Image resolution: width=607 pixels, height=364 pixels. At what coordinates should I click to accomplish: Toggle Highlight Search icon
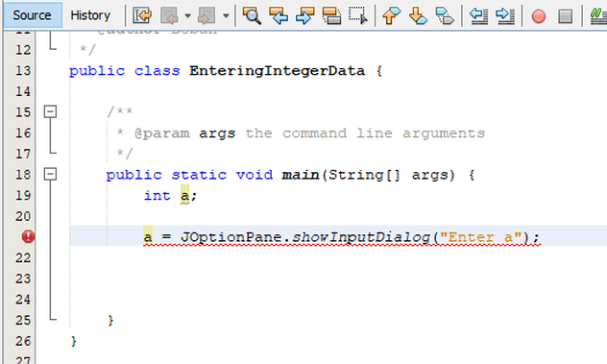[x=331, y=16]
